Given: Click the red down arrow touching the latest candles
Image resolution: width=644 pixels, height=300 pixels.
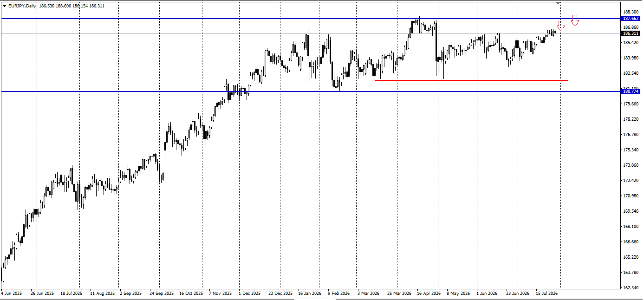Looking at the screenshot, I should click(561, 26).
